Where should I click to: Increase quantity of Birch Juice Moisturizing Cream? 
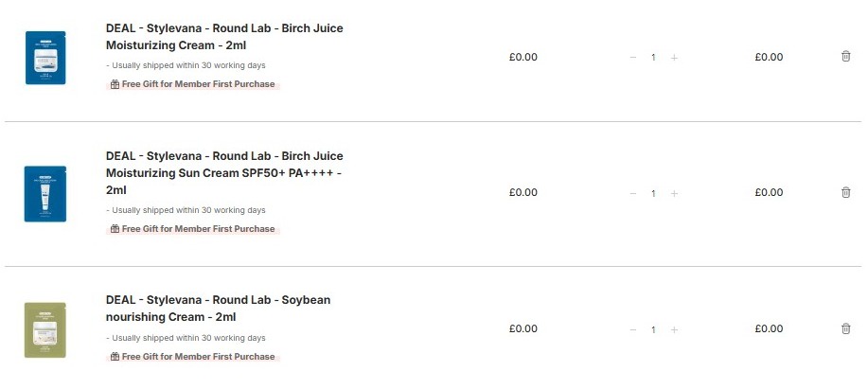coord(674,58)
